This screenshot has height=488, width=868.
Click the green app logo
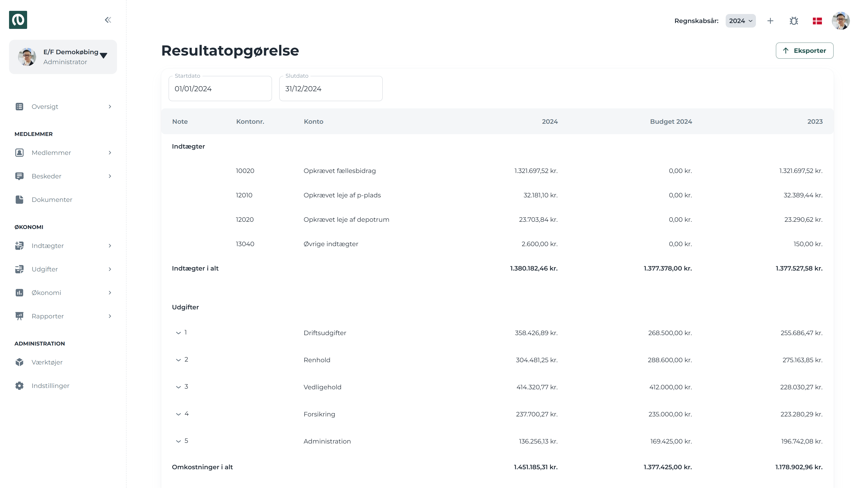click(18, 20)
